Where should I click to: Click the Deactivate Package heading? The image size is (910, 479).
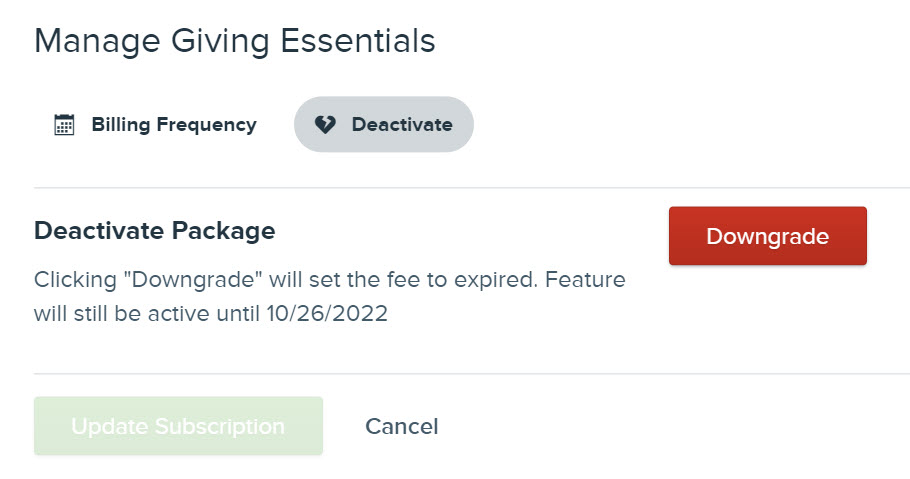(154, 231)
